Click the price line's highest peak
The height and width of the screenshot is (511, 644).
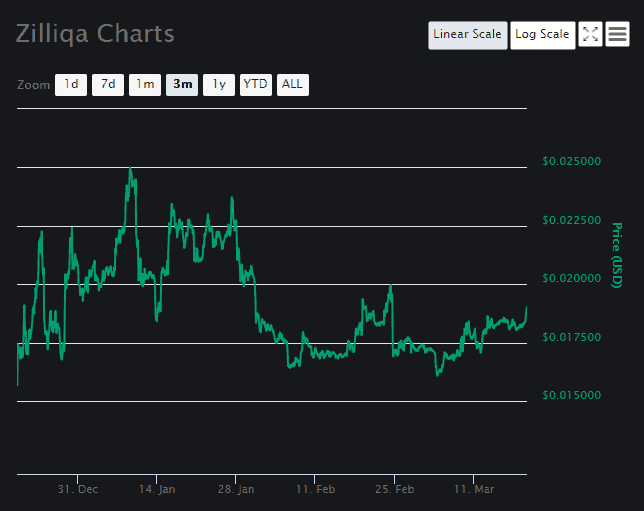pyautogui.click(x=130, y=168)
